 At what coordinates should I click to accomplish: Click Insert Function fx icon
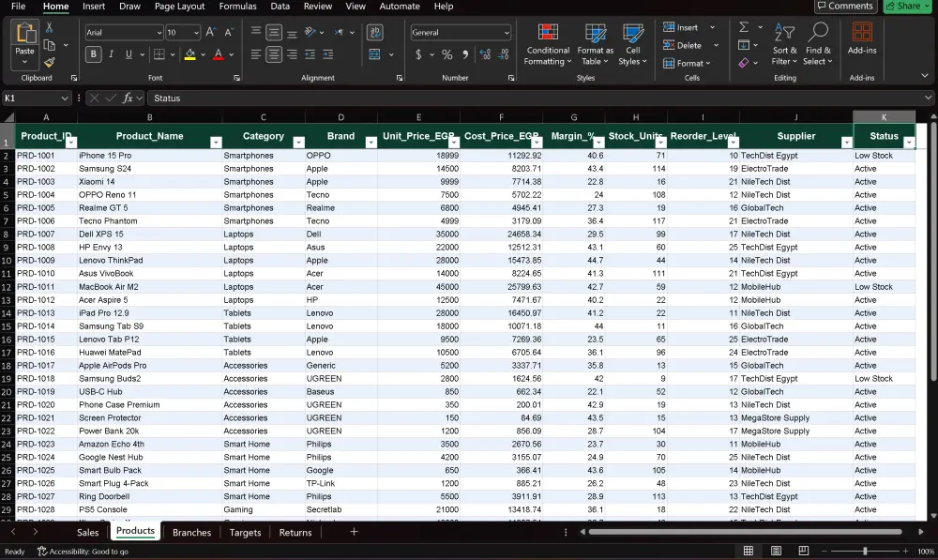click(x=128, y=98)
